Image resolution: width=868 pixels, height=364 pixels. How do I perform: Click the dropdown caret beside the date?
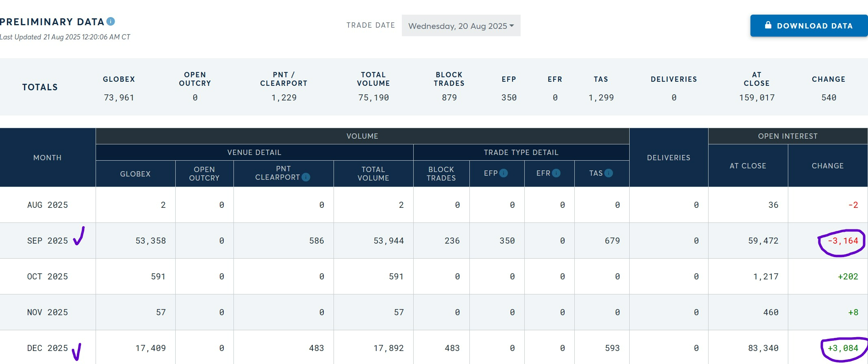(x=512, y=26)
